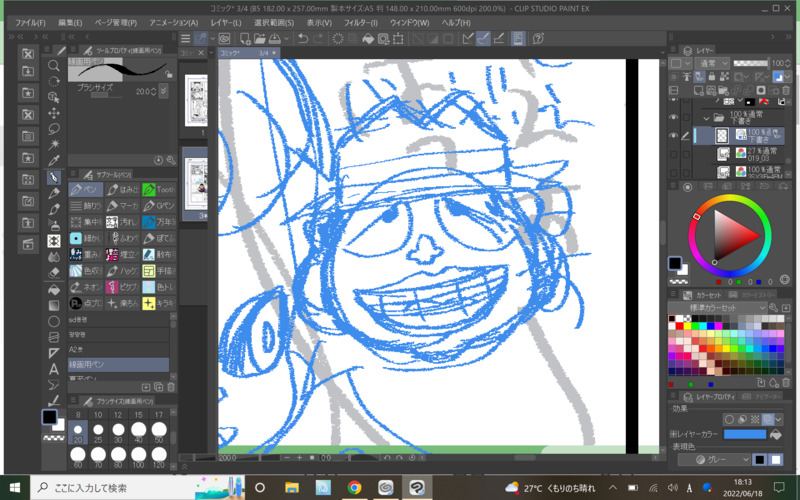
Task: Select the Pencil tool below the Pen tool
Action: pyautogui.click(x=54, y=193)
